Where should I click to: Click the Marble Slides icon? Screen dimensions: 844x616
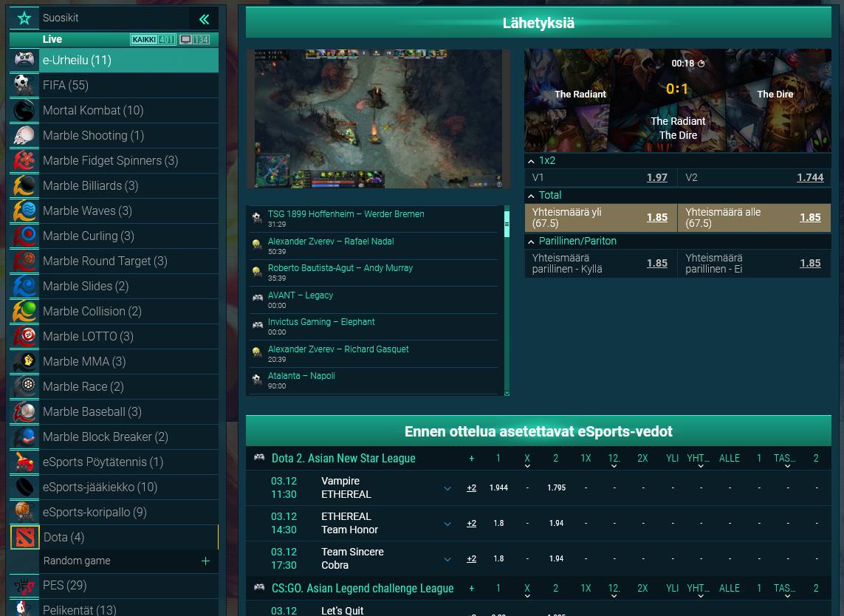[x=24, y=286]
